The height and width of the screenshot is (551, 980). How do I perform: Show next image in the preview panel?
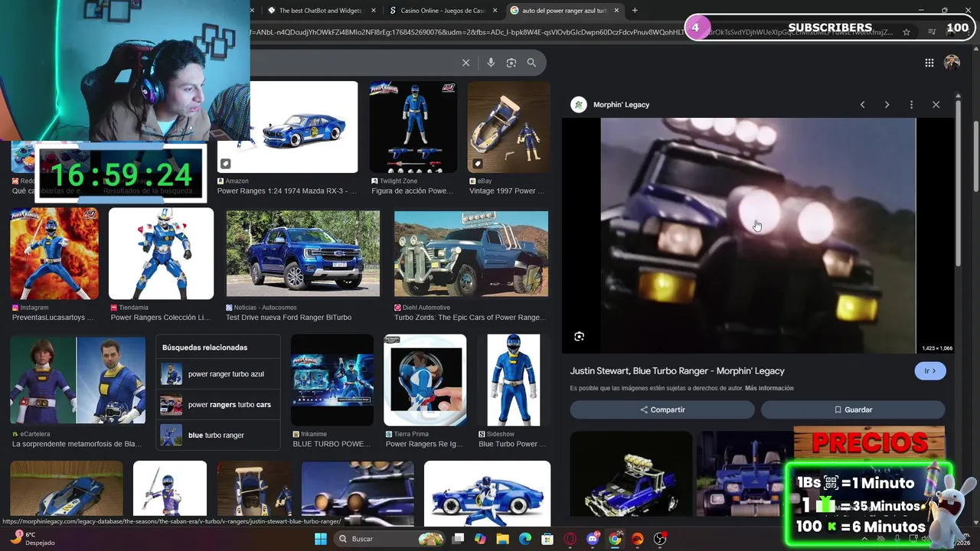pyautogui.click(x=887, y=105)
